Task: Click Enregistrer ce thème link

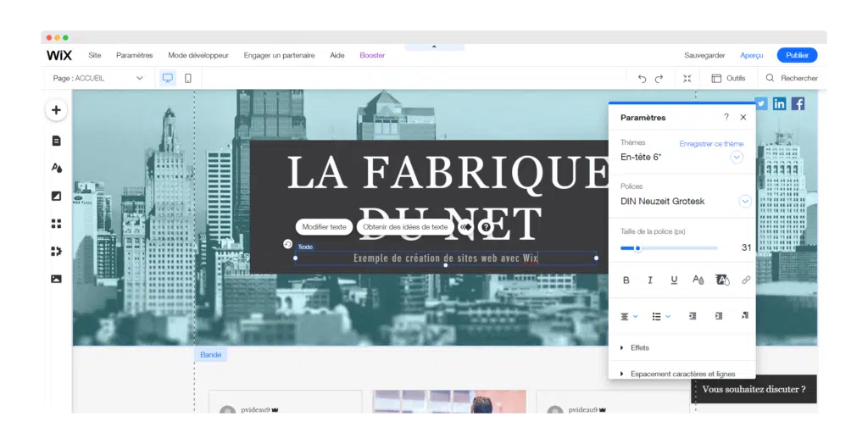Action: (x=711, y=144)
